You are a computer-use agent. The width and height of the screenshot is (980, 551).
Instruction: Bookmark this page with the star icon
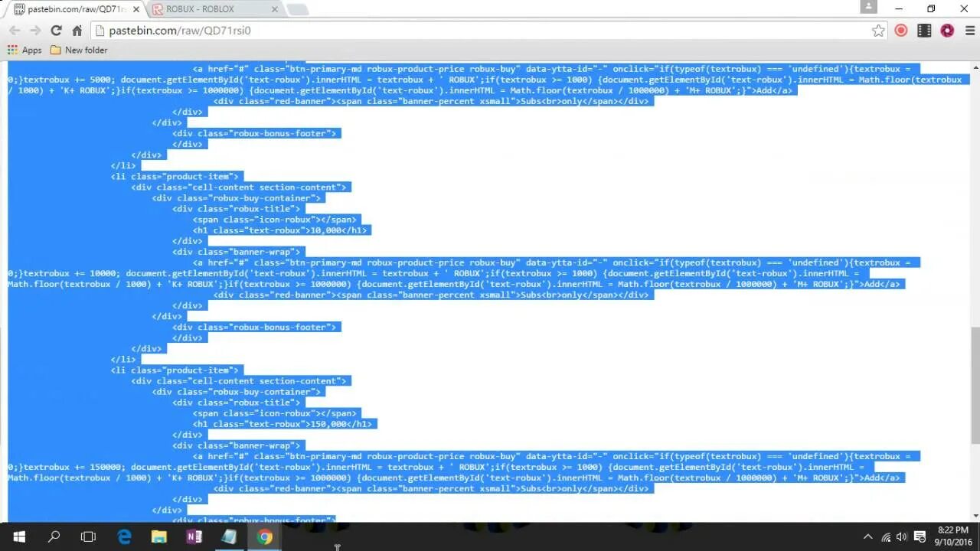[878, 31]
